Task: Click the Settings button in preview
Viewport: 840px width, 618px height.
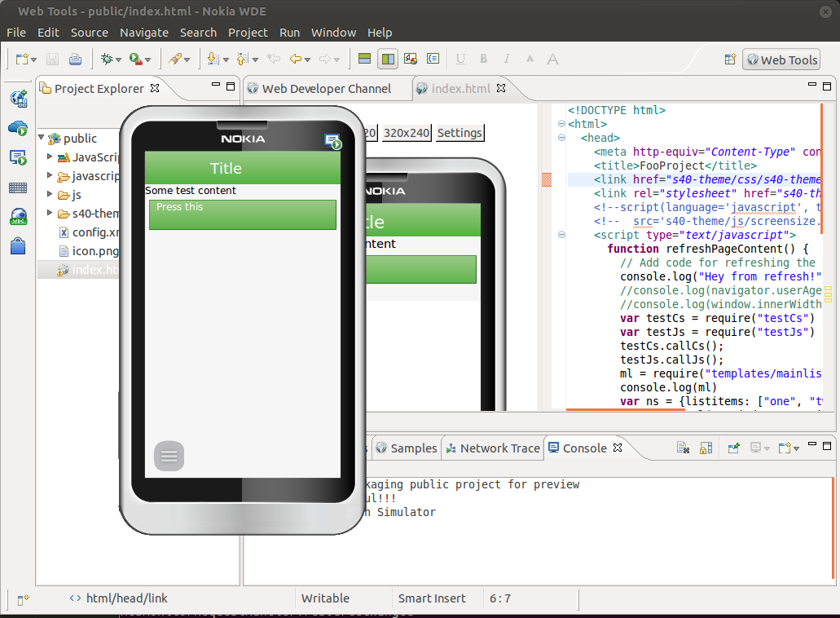Action: 460,133
